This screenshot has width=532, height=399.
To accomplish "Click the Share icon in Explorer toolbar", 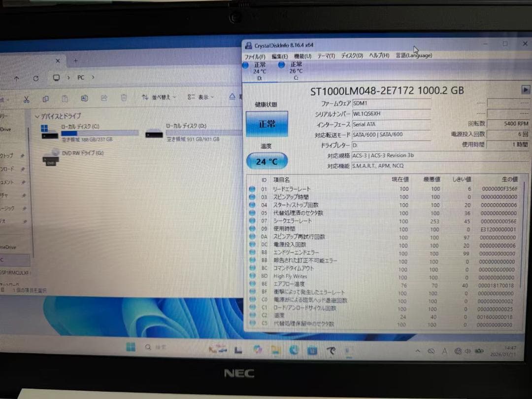I will [x=103, y=99].
